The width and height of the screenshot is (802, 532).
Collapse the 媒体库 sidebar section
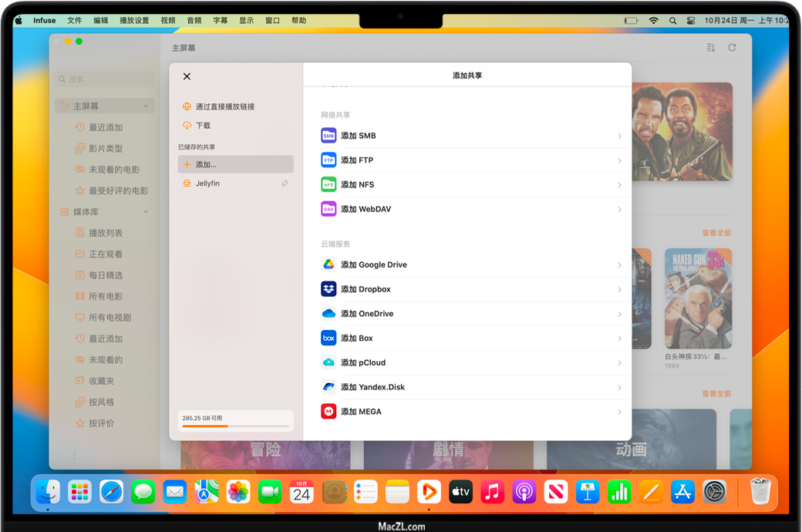pyautogui.click(x=146, y=212)
